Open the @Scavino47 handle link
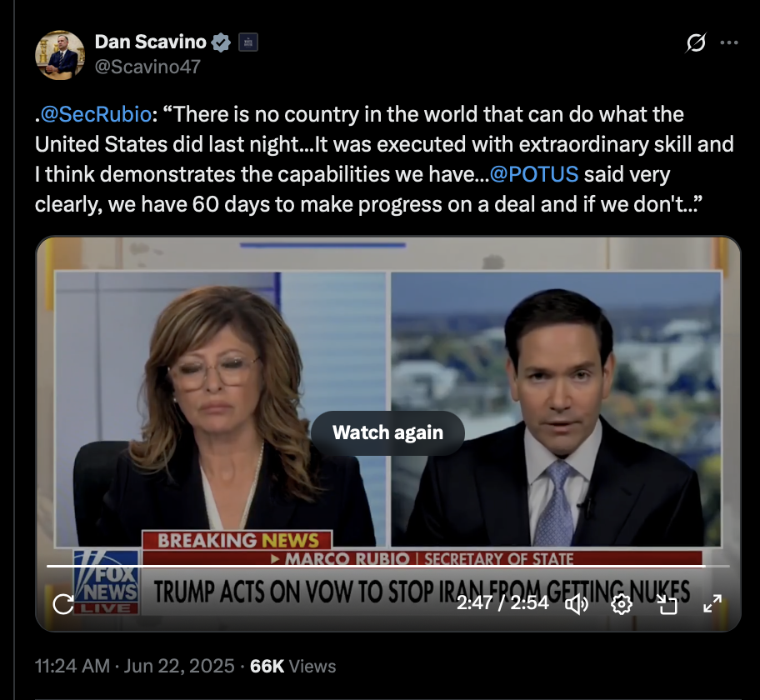 [147, 67]
